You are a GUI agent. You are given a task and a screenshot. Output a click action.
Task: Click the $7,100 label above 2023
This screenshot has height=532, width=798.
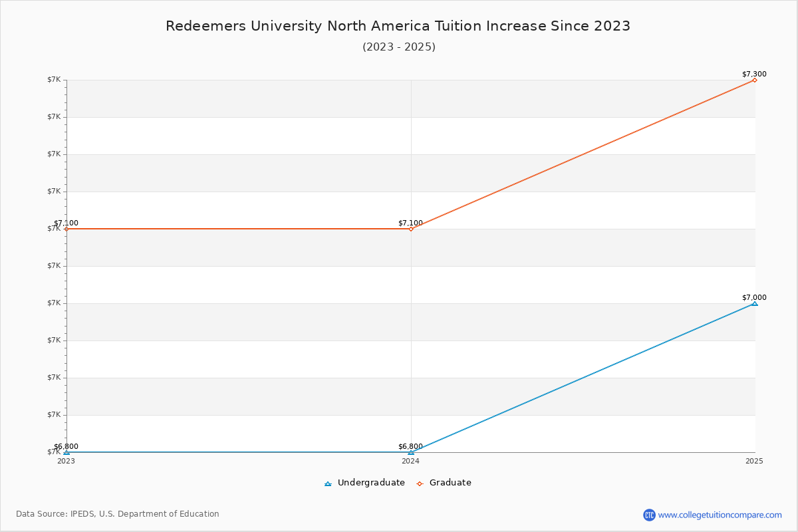[x=66, y=223]
